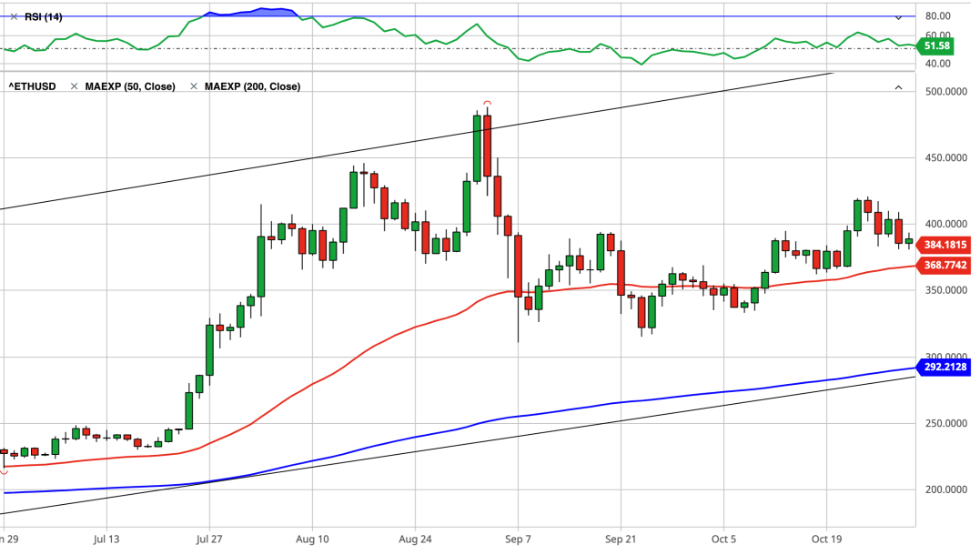Screen dimensions: 980x555
Task: Click the red low marker near Jun 29
Action: tap(4, 472)
